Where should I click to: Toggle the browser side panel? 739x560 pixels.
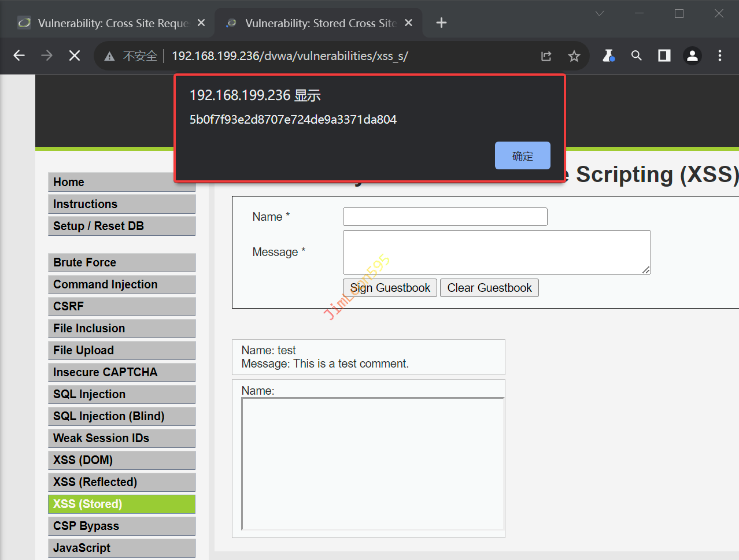(664, 55)
